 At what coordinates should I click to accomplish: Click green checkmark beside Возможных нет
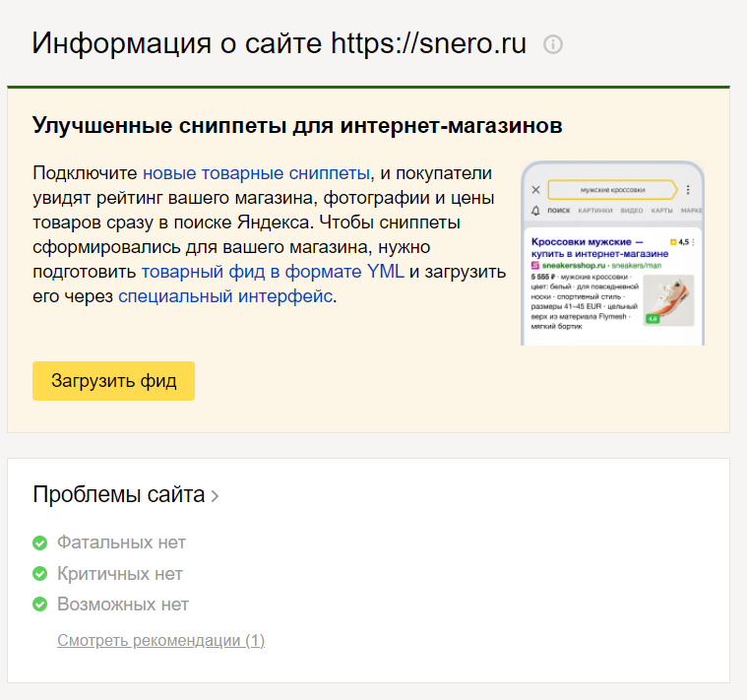coord(40,605)
